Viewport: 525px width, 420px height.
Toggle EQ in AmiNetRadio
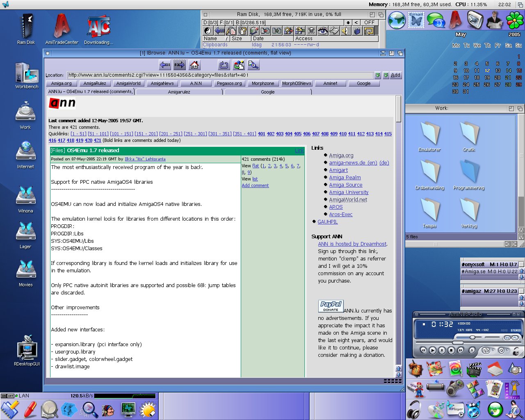coord(507,338)
